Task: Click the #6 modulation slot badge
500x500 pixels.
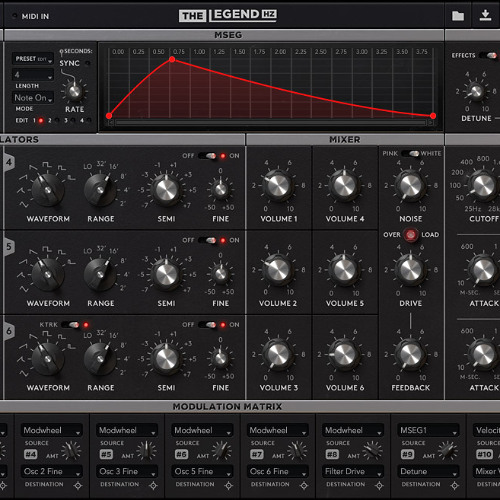Action: coord(182,454)
